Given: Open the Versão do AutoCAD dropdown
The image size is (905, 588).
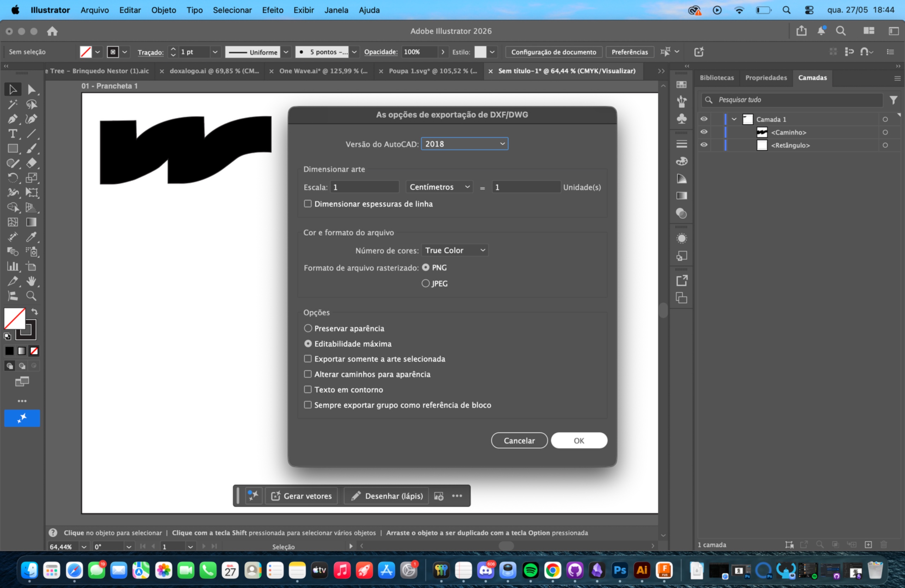Looking at the screenshot, I should point(465,144).
